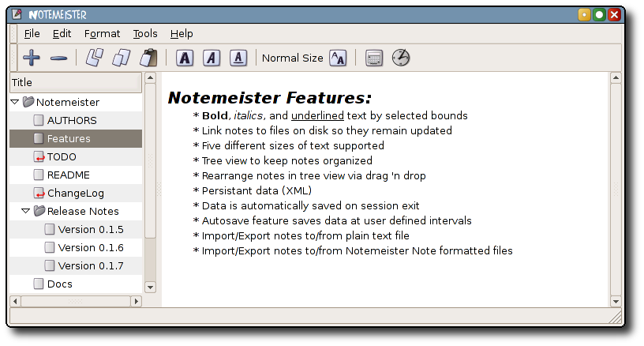644x346 pixels.
Task: Click the note icon beside Features
Action: coord(39,138)
